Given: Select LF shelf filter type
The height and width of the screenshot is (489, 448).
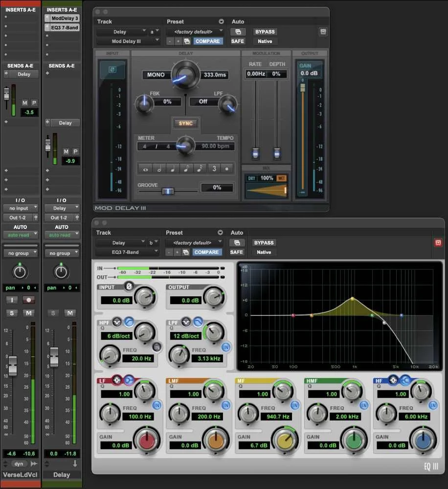Looking at the screenshot, I should point(129,380).
